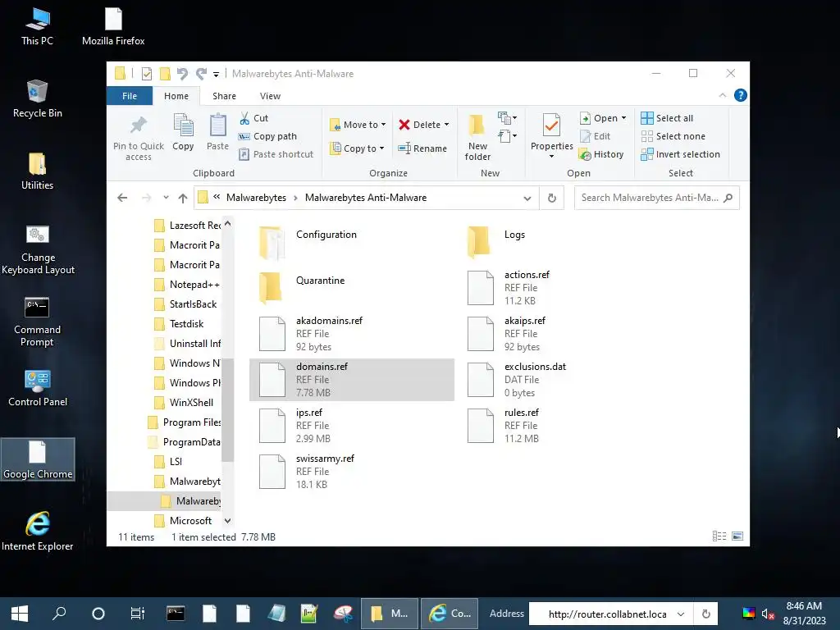Create a New folder from the ribbon

[x=477, y=137]
